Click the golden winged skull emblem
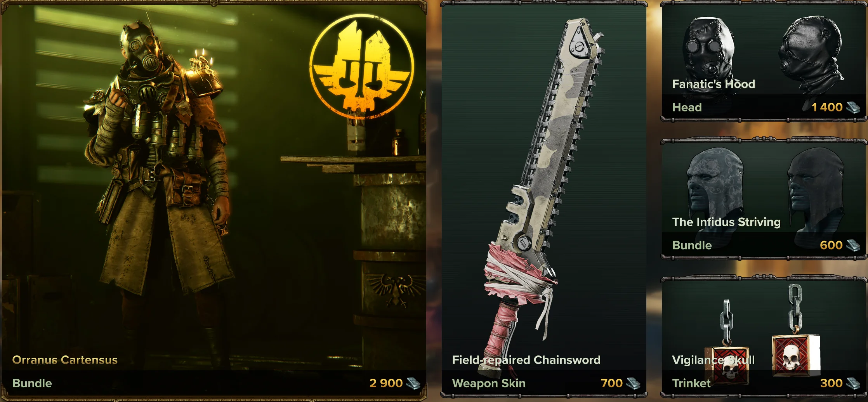Screen dimensions: 868x402 362,67
